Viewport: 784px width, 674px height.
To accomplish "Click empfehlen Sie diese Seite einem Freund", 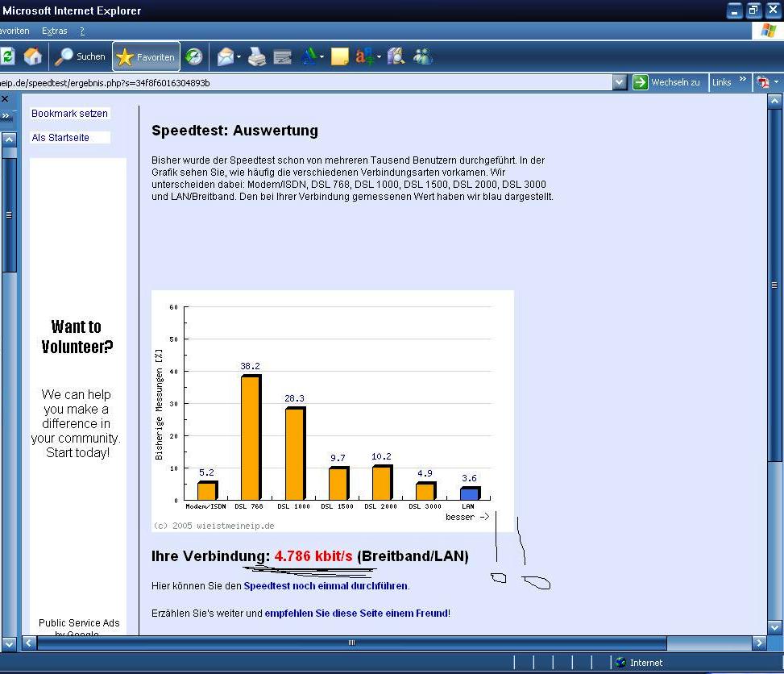I will point(356,614).
